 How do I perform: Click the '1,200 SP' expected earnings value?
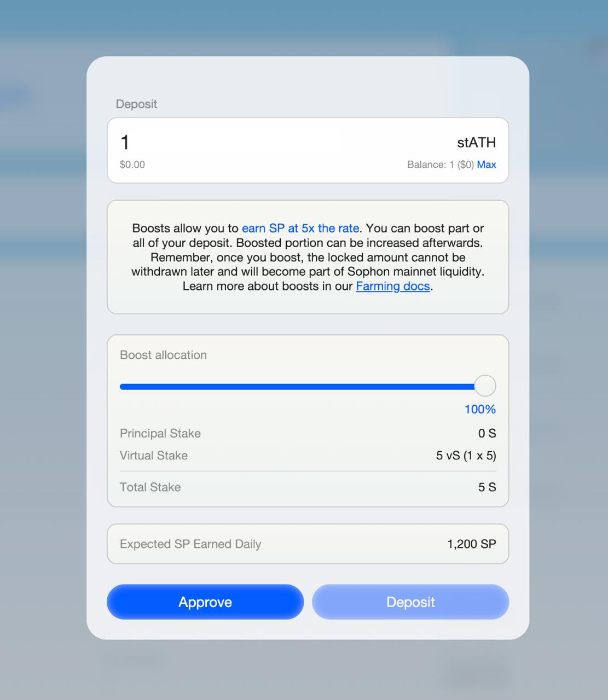click(x=471, y=544)
